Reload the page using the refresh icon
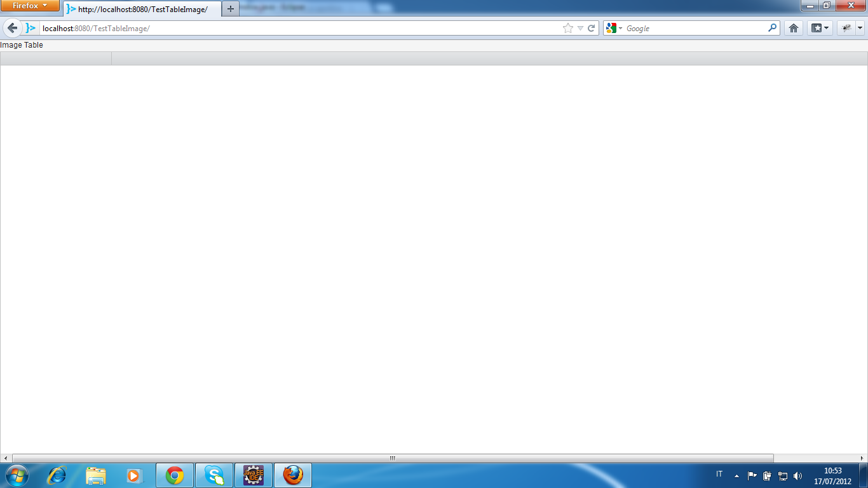The height and width of the screenshot is (488, 868). 592,28
